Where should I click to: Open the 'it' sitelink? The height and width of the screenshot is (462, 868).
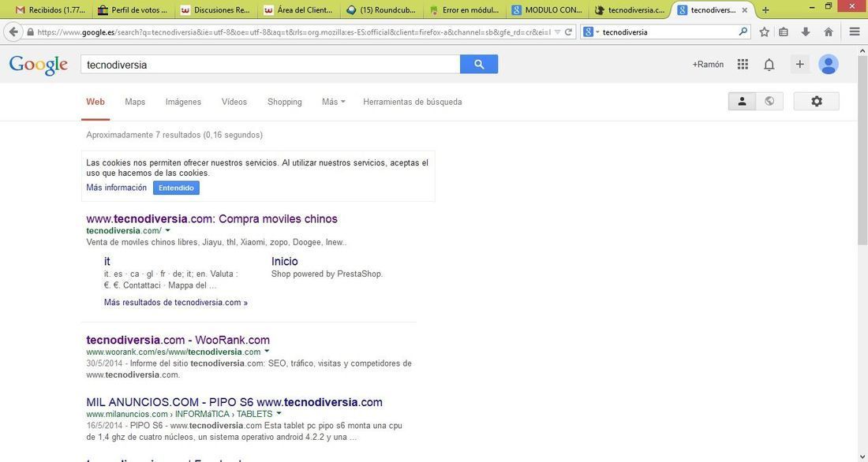tap(107, 261)
